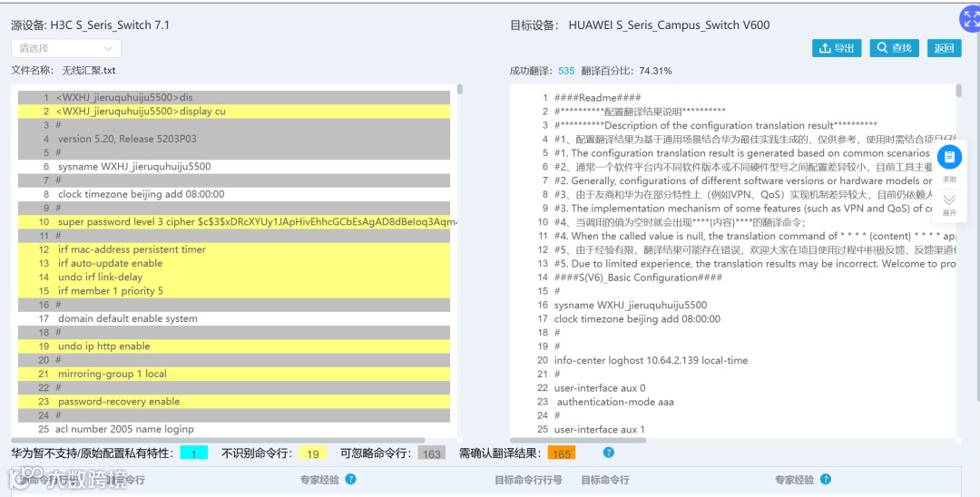The width and height of the screenshot is (980, 497).
Task: Select source line 'display cu'
Action: point(234,112)
